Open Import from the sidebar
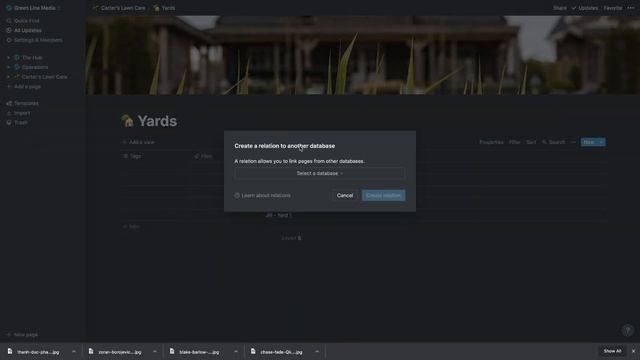640x360 pixels. [22, 113]
